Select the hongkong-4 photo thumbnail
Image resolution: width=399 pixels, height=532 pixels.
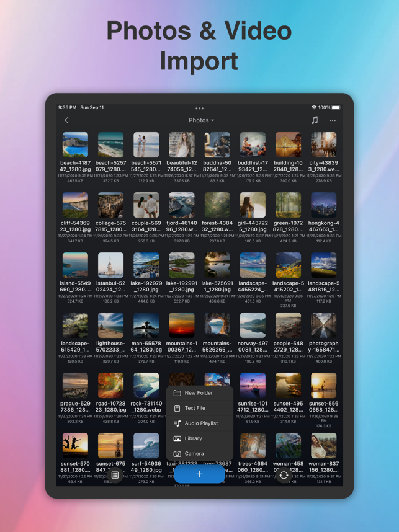[324, 205]
